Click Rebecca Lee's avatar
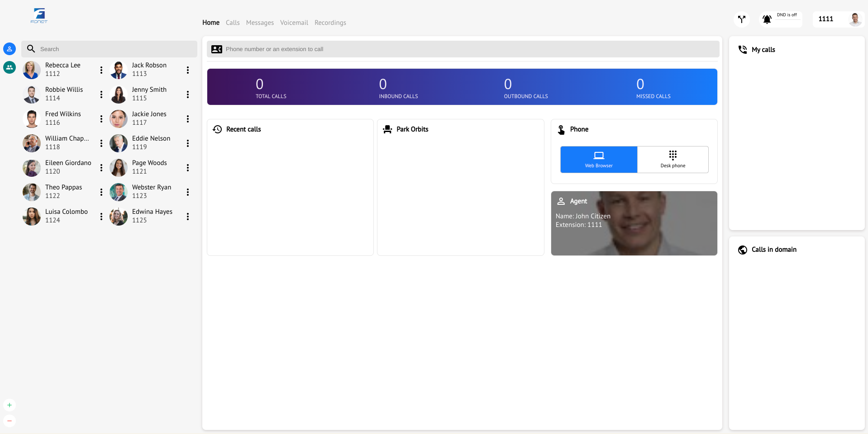 click(x=32, y=70)
